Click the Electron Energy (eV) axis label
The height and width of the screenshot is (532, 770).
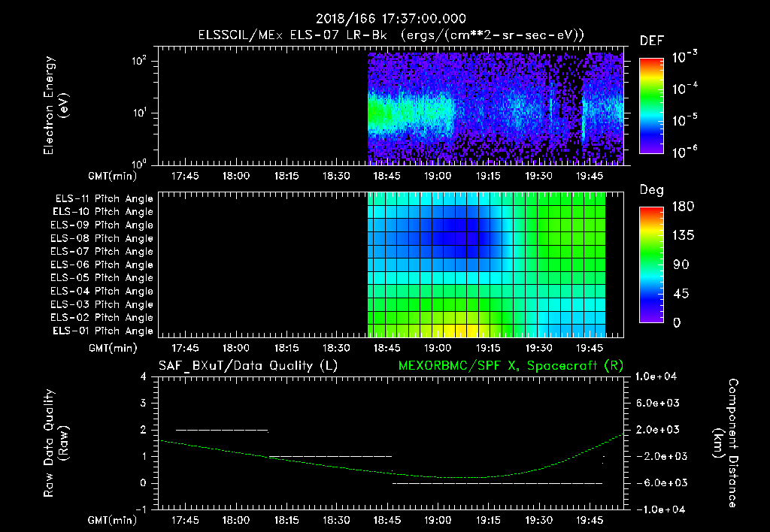[x=56, y=105]
